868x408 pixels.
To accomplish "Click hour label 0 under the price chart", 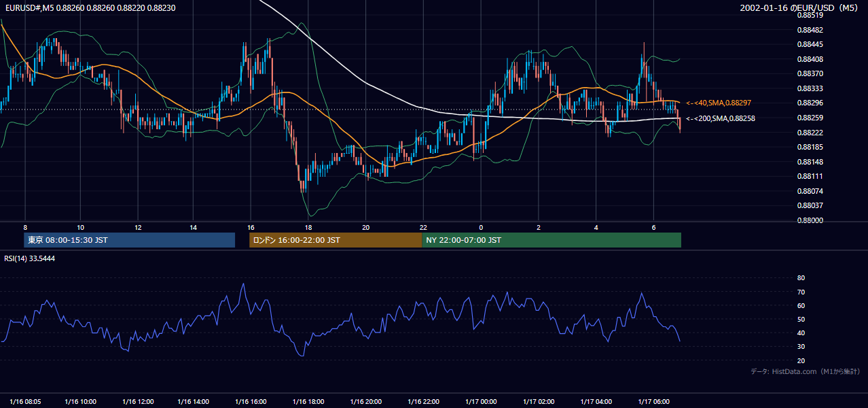I will click(481, 227).
